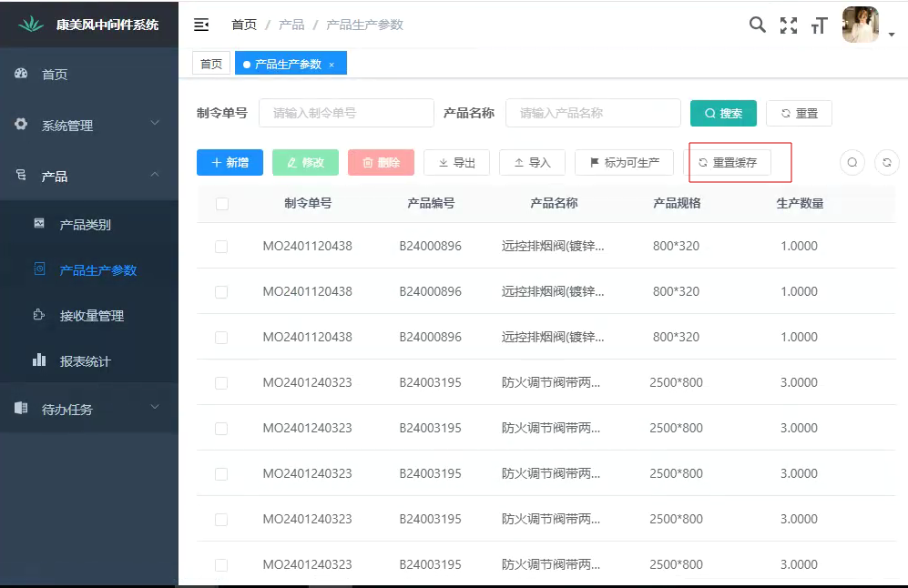Tick the select-all checkbox in table header
This screenshot has width=908, height=588.
click(x=222, y=204)
